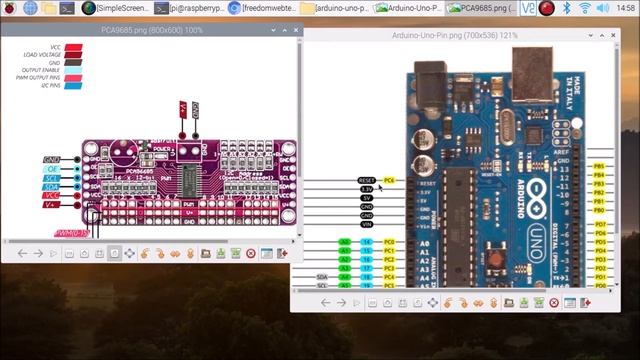Switch to SimpleScreen taskbar item

[115, 8]
